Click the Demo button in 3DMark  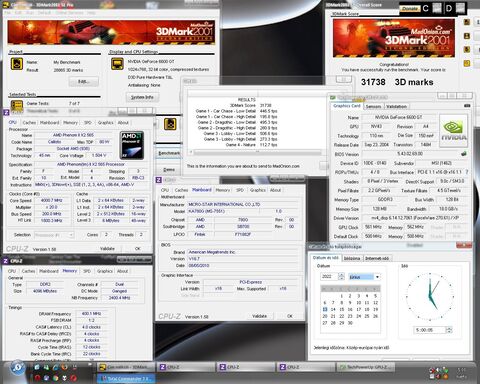pyautogui.click(x=169, y=170)
